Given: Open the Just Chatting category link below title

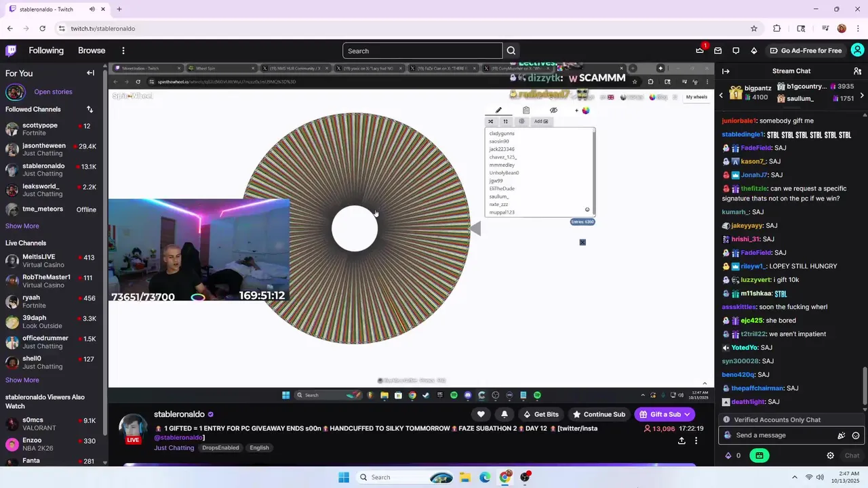Looking at the screenshot, I should coord(174,447).
